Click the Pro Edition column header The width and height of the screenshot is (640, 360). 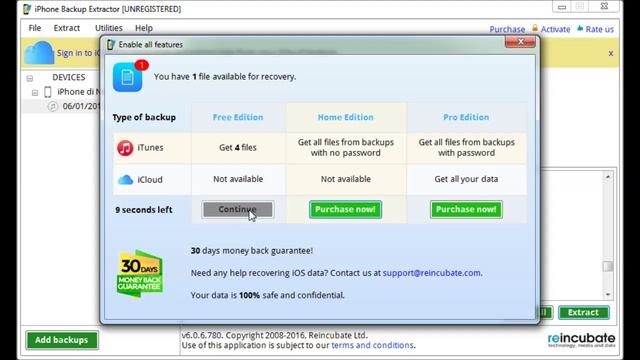pyautogui.click(x=466, y=117)
